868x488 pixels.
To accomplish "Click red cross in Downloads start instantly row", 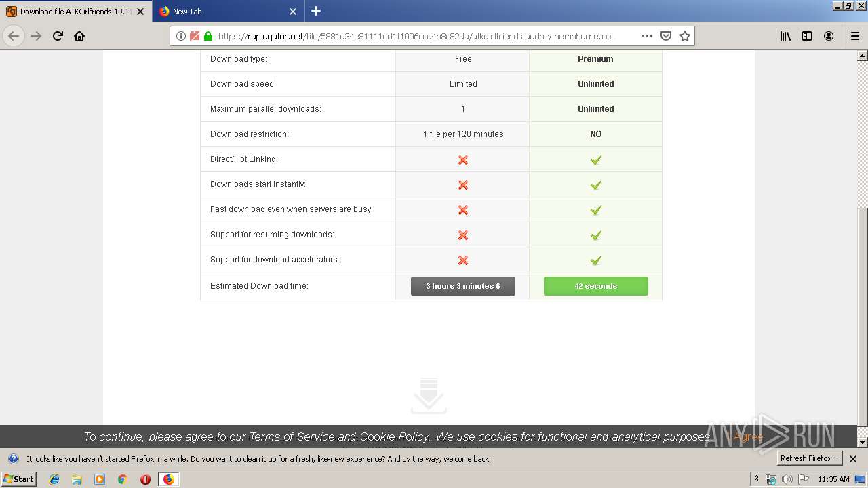I will click(463, 185).
